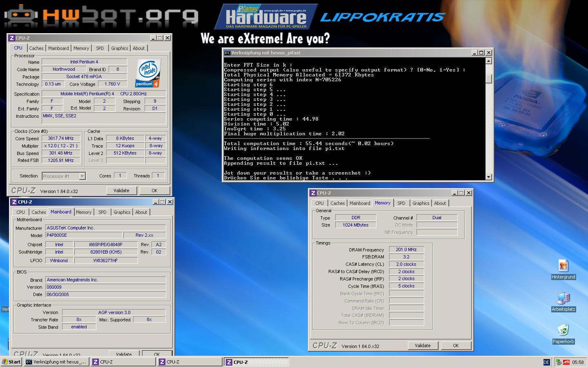Image resolution: width=588 pixels, height=368 pixels.
Task: Switch to Caches tab in CPU window
Action: [36, 48]
